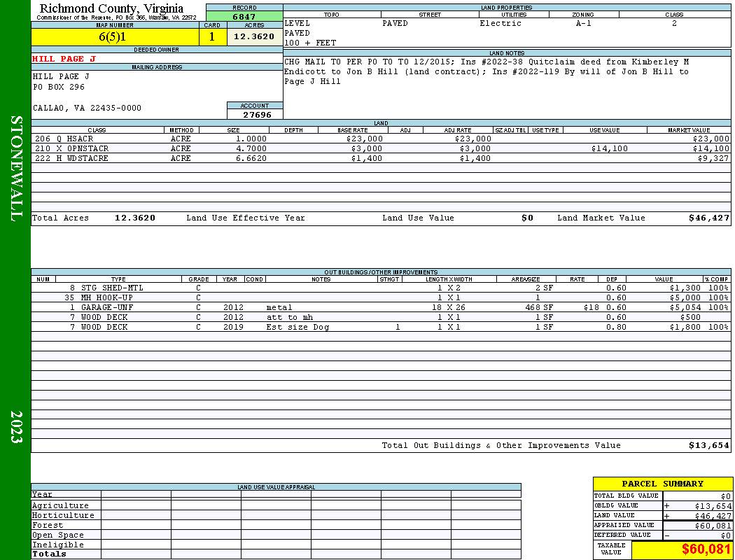Select the 210 X OPNSTACR land class row

pyautogui.click(x=381, y=148)
